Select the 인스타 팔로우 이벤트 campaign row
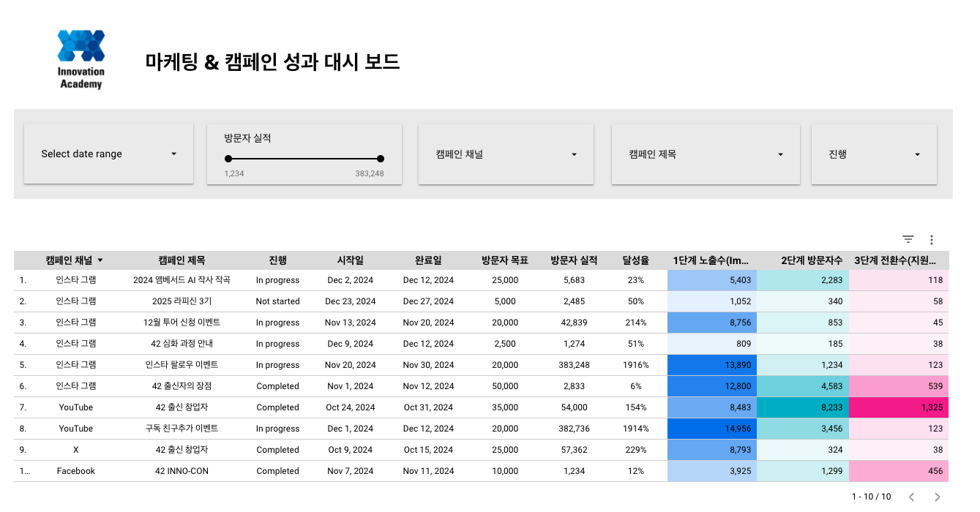Viewport: 980px width, 512px height. pos(182,365)
